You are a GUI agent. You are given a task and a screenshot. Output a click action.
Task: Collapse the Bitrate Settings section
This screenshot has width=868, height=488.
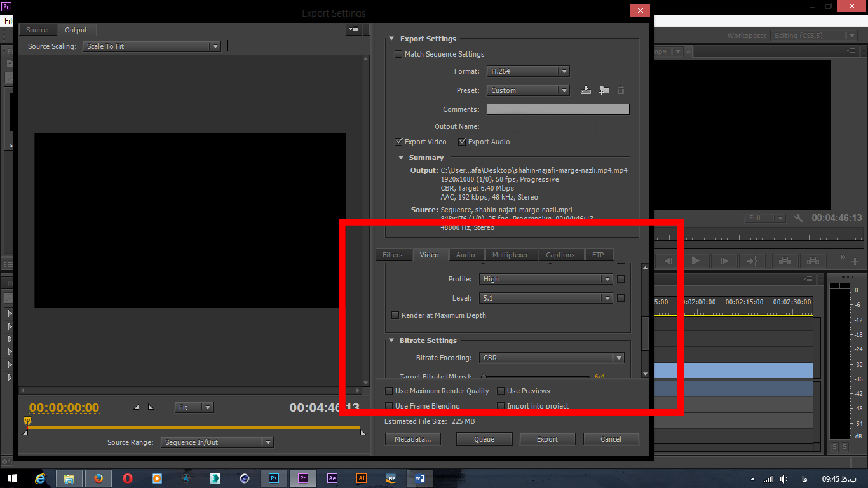coord(391,341)
